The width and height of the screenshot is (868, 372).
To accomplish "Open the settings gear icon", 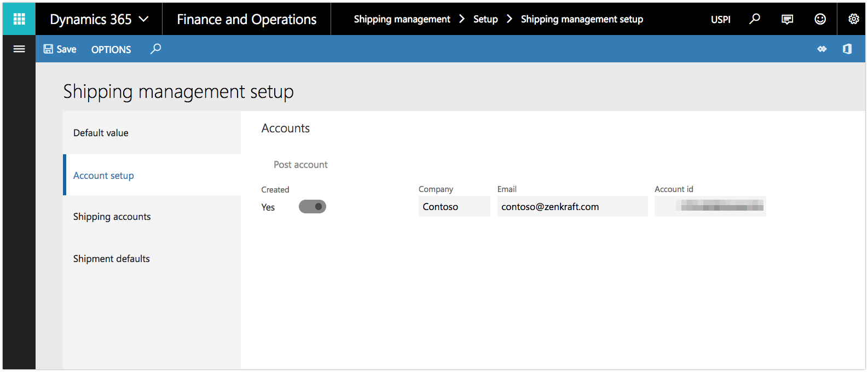I will tap(853, 19).
